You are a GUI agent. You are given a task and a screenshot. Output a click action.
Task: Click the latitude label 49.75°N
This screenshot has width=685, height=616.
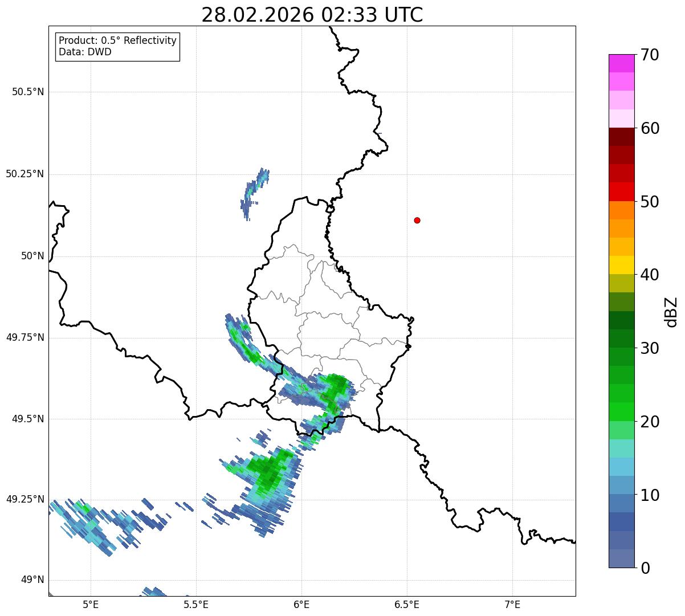pos(25,337)
